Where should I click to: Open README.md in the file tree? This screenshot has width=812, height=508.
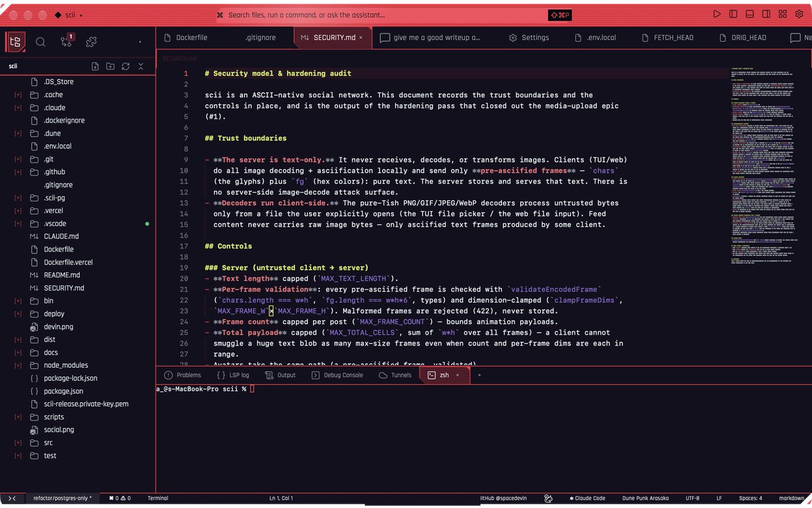[x=62, y=275]
